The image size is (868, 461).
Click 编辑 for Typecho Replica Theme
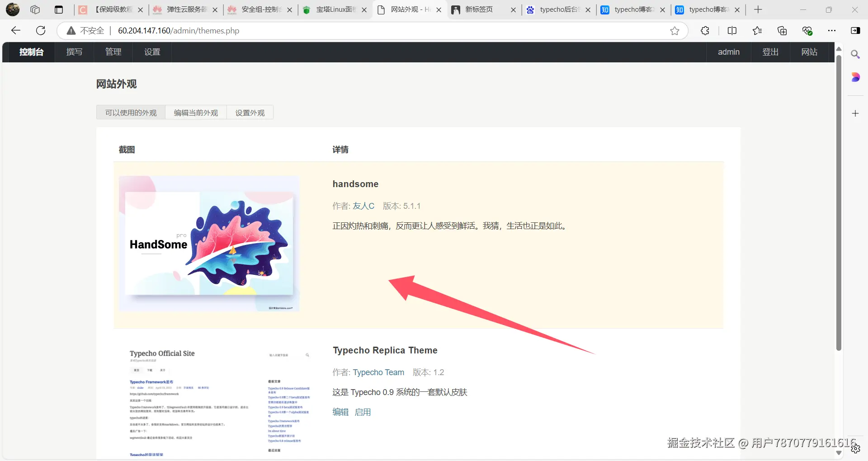[340, 412]
